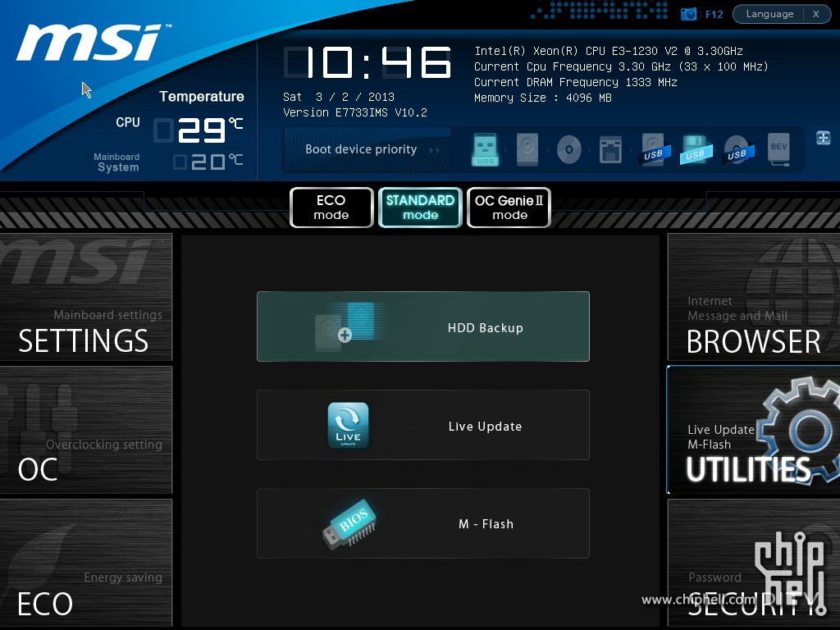Click the 10:46 clock display
The height and width of the screenshot is (630, 840).
pos(367,62)
